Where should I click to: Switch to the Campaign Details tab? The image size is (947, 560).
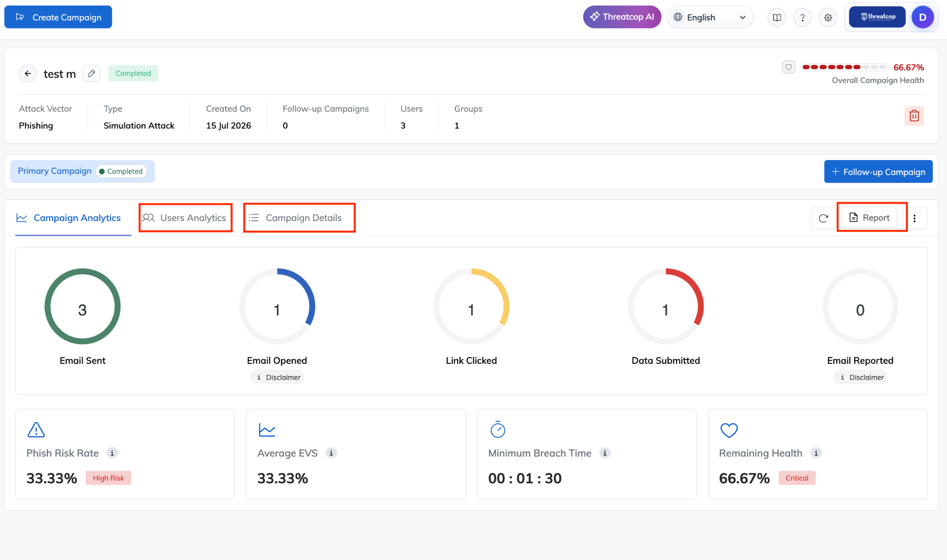(299, 218)
